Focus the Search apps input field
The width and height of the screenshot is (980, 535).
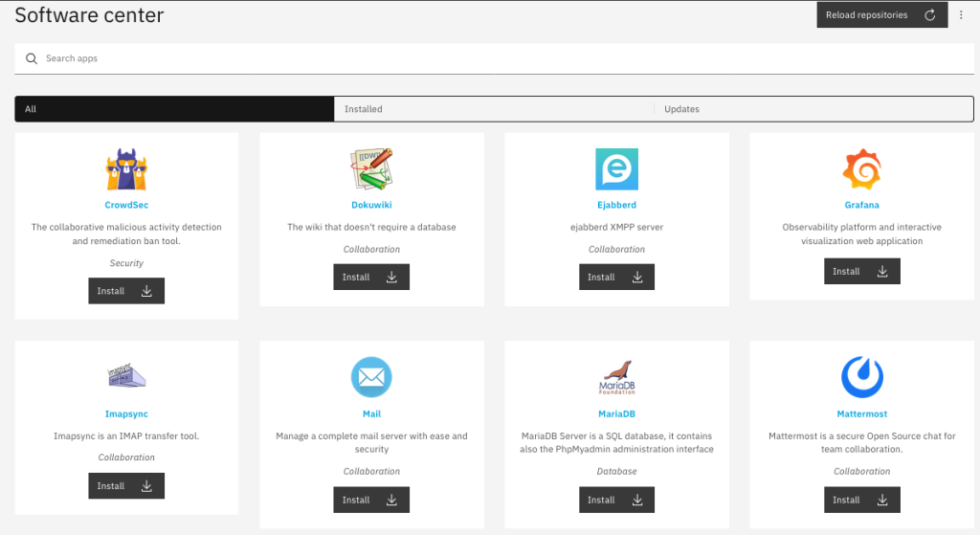point(494,58)
